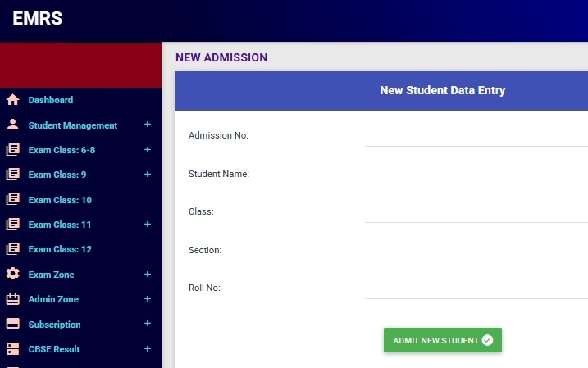This screenshot has height=368, width=588.
Task: Click the Admit New Student button
Action: coord(442,340)
